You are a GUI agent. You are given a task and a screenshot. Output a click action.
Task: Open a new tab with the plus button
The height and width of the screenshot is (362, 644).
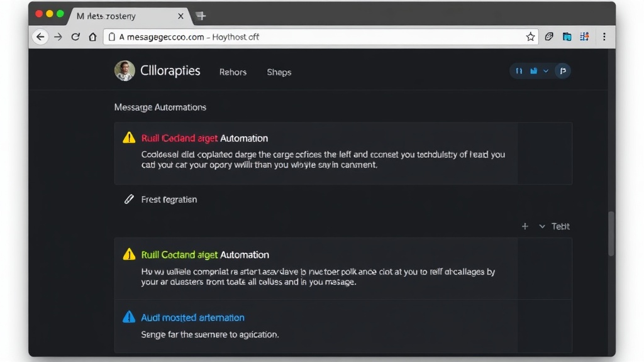click(201, 16)
